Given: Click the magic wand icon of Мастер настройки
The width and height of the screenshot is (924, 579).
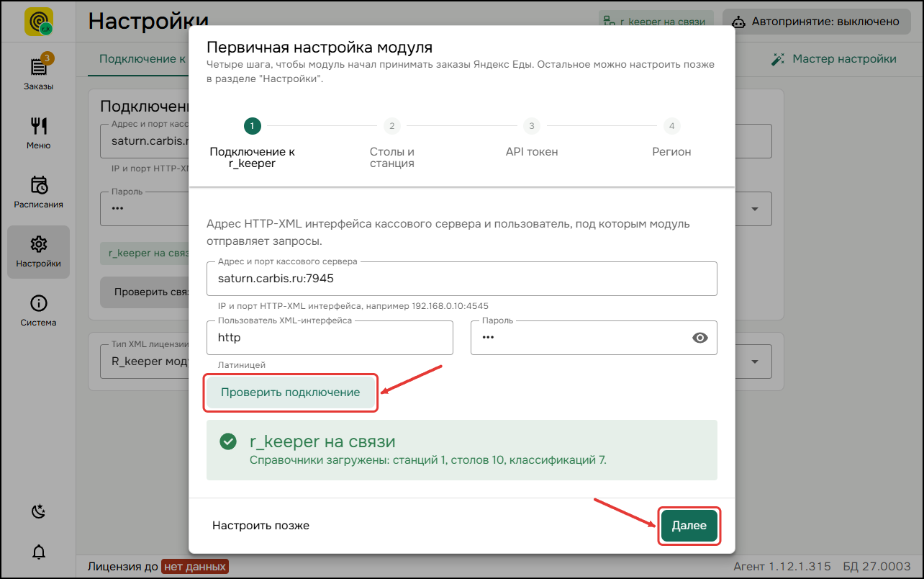Looking at the screenshot, I should tap(777, 59).
